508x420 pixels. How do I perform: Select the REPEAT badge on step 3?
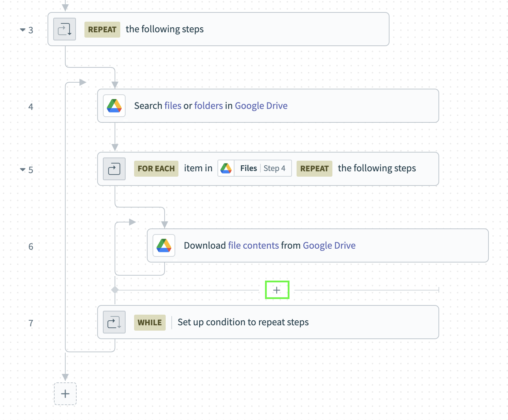pos(102,29)
